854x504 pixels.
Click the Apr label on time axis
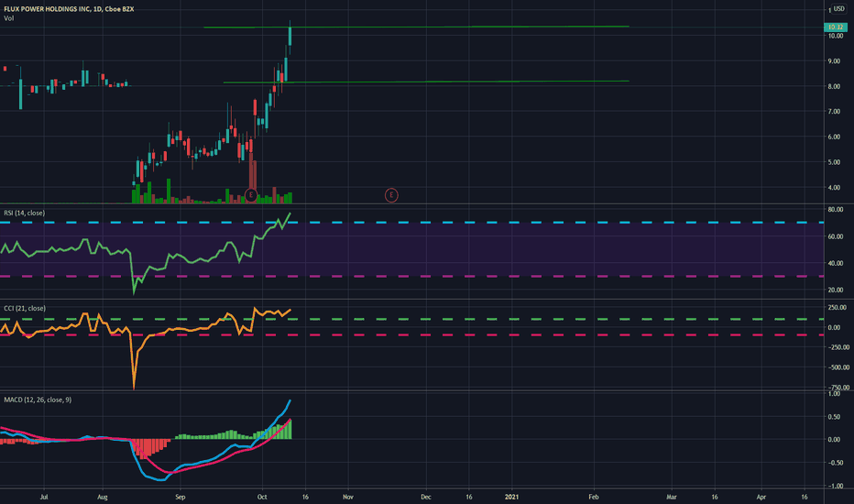pos(761,497)
